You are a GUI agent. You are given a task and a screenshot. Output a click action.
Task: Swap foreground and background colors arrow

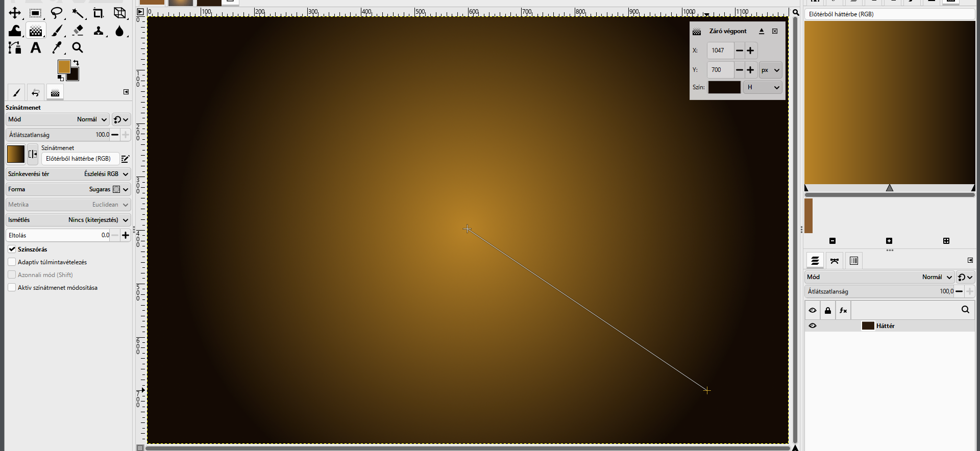click(x=76, y=63)
